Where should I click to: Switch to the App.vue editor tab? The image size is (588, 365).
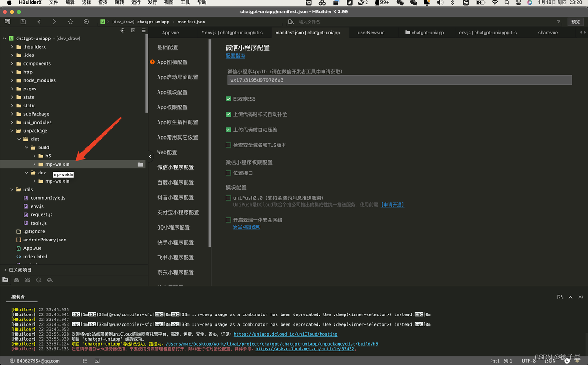pyautogui.click(x=170, y=33)
